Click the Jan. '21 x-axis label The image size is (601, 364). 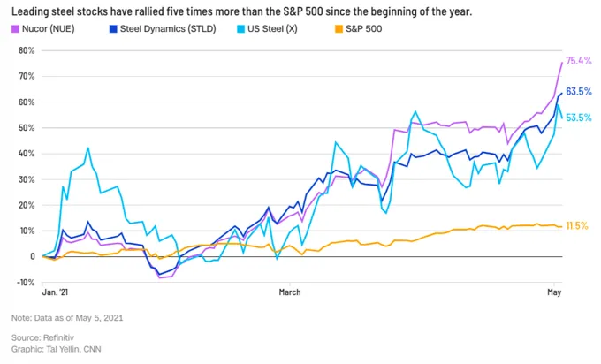click(55, 292)
